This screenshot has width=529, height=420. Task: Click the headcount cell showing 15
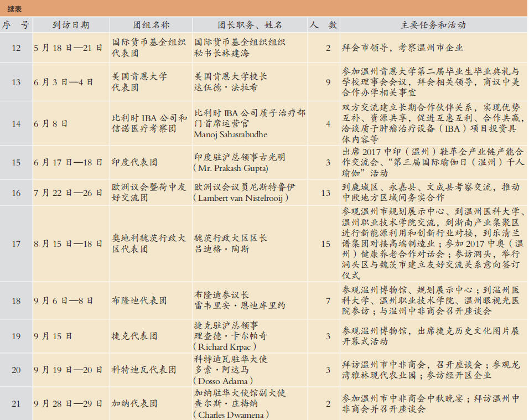pyautogui.click(x=325, y=244)
